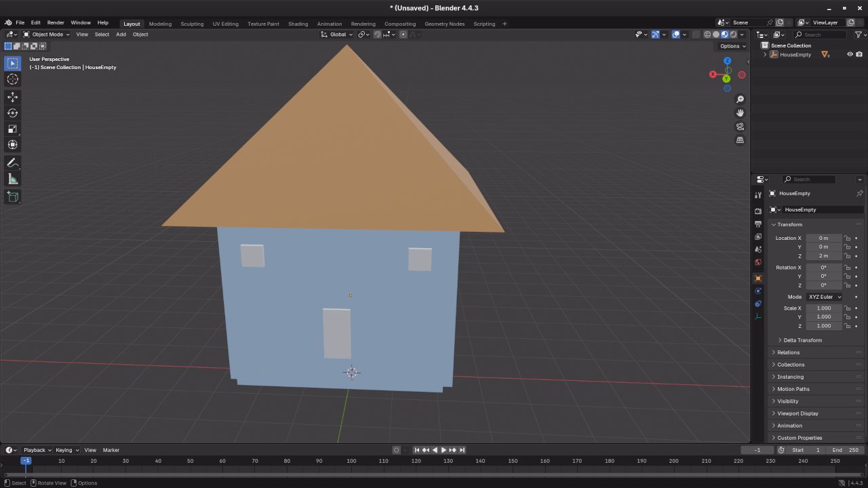
Task: Pin the properties editor to HouseEmpty
Action: coord(860,193)
